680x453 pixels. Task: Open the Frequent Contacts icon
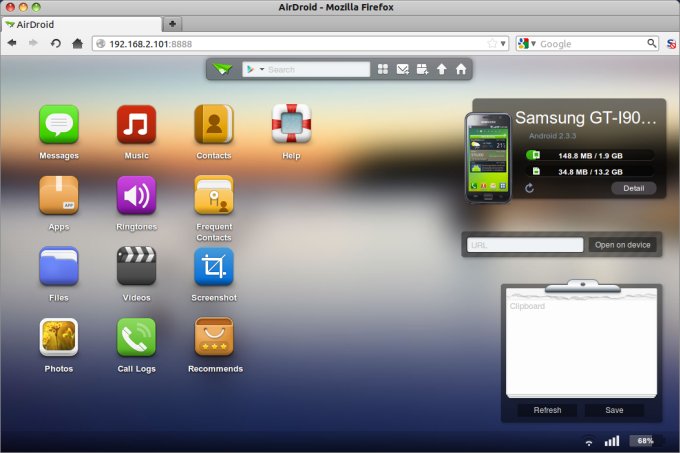214,195
